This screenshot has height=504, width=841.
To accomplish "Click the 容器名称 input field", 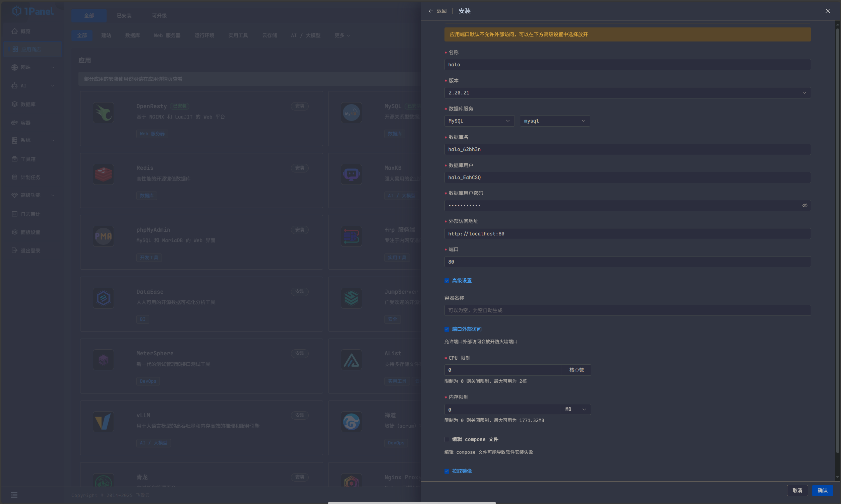I will tap(627, 310).
